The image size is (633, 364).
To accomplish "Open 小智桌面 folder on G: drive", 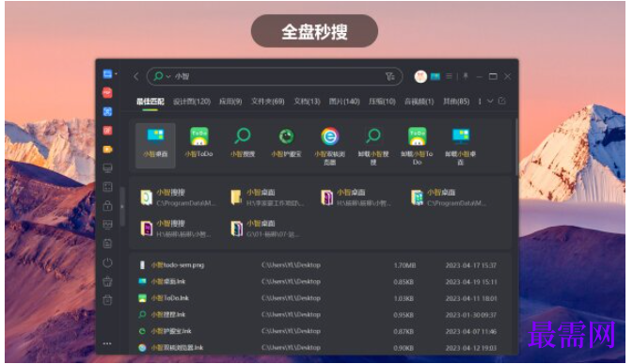I will (x=265, y=229).
